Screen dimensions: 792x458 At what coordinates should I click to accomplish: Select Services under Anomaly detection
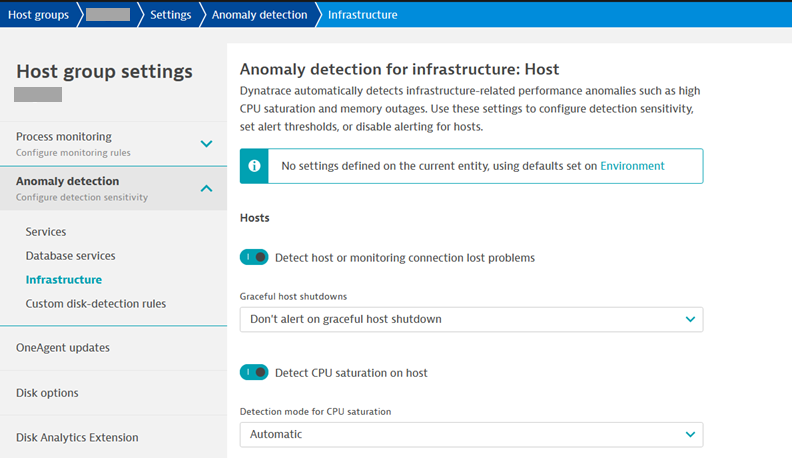[46, 232]
